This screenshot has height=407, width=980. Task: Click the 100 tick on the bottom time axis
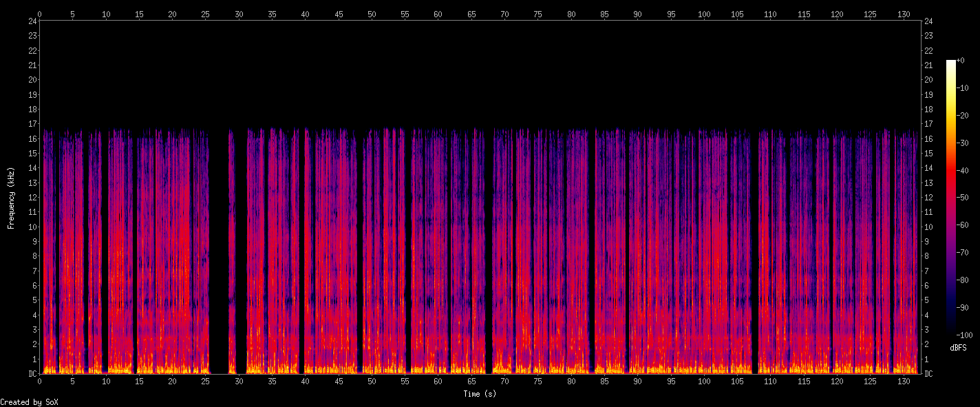704,381
